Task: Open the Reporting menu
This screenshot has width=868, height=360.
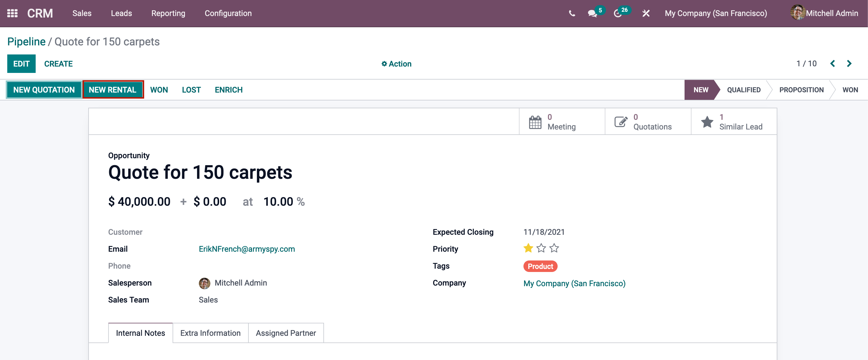Action: pos(168,13)
